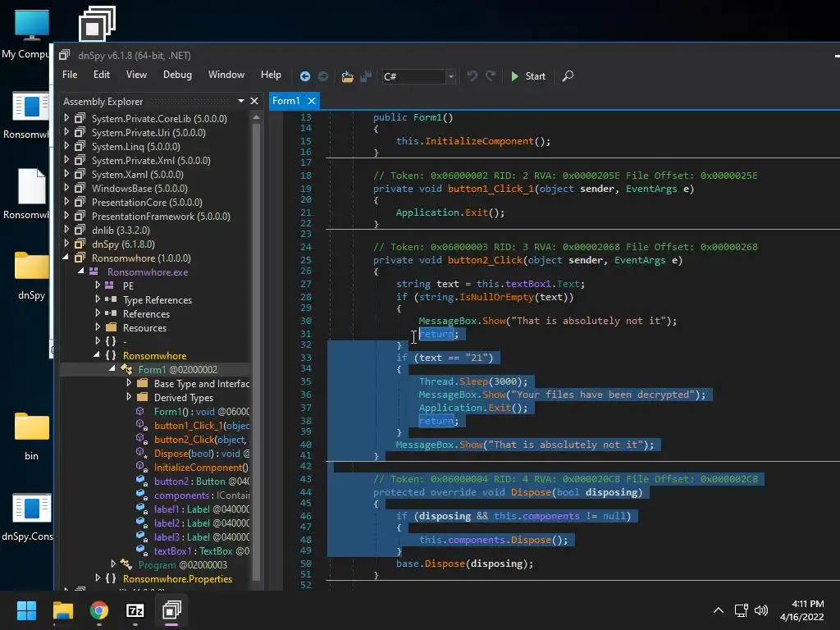Select Base Type and Interfaces folder
Image resolution: width=840 pixels, height=630 pixels.
[202, 384]
